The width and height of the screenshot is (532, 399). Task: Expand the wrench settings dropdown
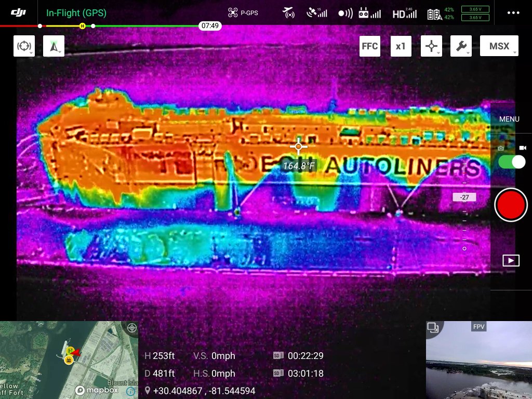pyautogui.click(x=461, y=46)
